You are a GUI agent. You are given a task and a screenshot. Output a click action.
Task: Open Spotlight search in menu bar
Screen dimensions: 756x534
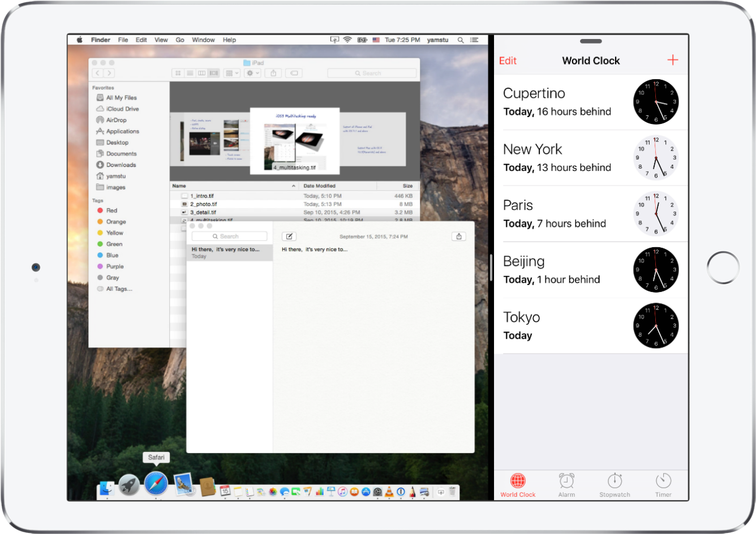tap(461, 40)
